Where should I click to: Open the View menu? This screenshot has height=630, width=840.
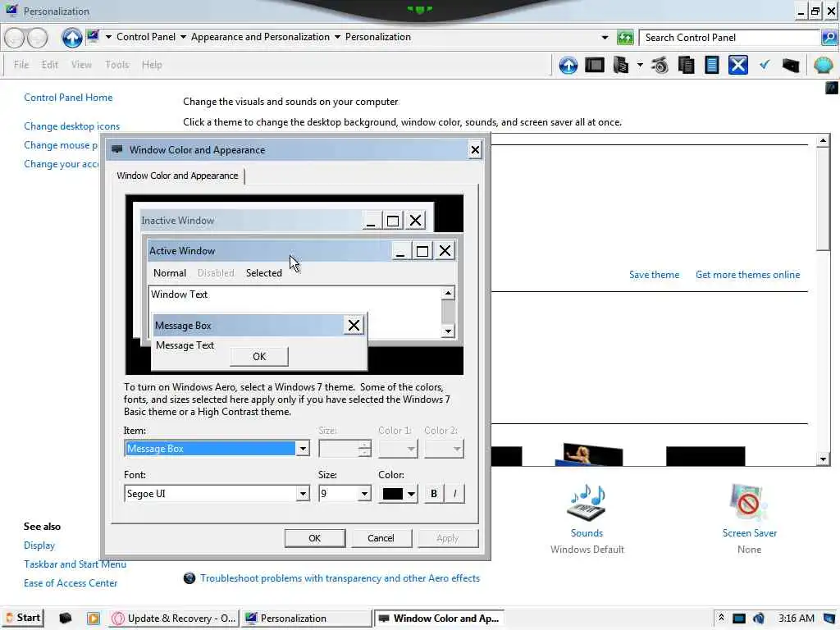(81, 65)
